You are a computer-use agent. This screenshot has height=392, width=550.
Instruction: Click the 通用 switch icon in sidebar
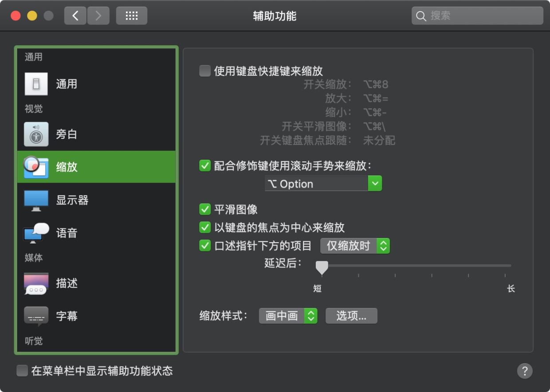[x=36, y=84]
